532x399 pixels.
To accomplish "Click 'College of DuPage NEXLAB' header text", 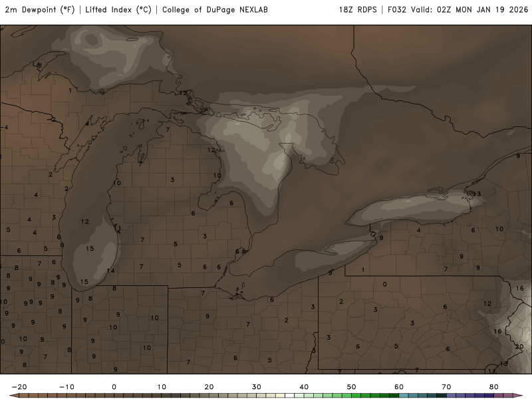I will coord(215,10).
